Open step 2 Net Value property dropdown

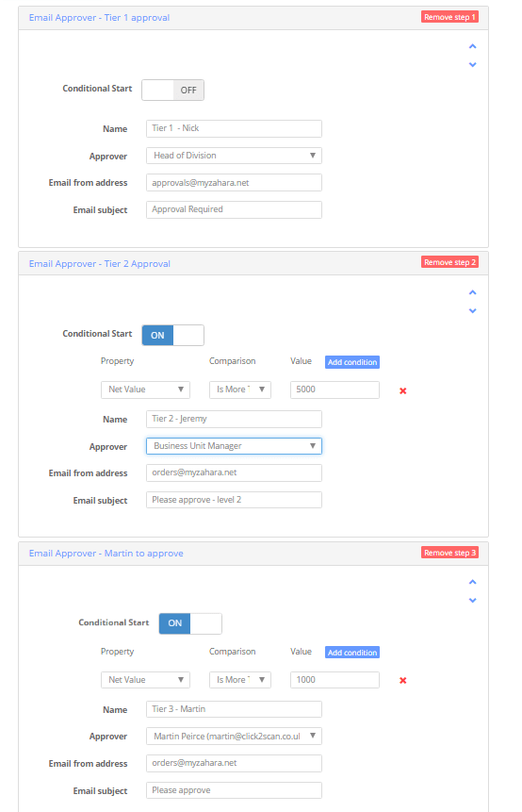tap(145, 389)
